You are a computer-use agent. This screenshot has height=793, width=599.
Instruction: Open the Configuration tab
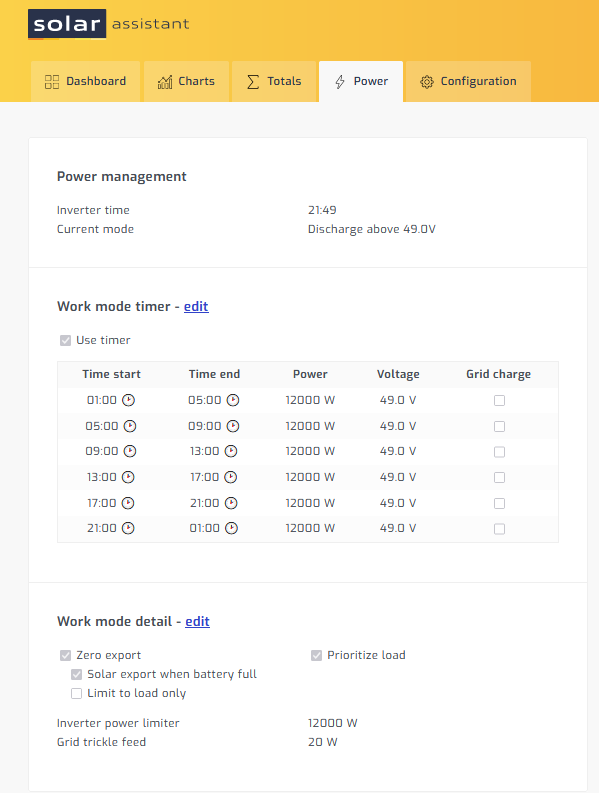click(x=468, y=81)
